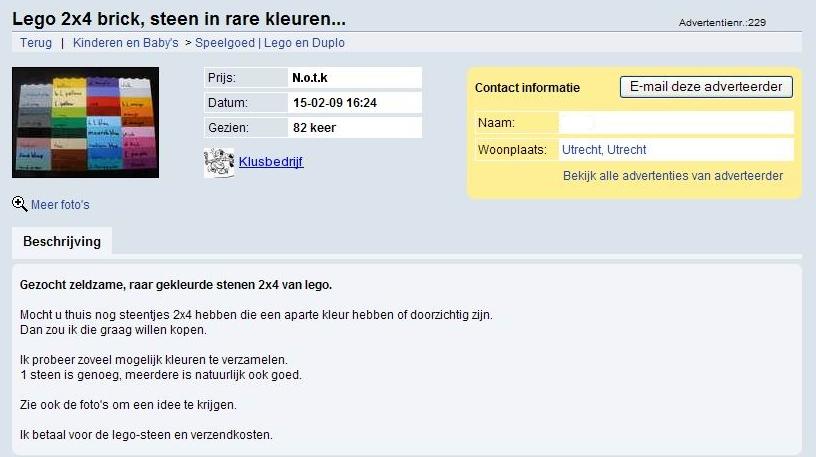Click the line 1 steen is genoeg
Screen dimensions: 816x457
pyautogui.click(x=161, y=375)
